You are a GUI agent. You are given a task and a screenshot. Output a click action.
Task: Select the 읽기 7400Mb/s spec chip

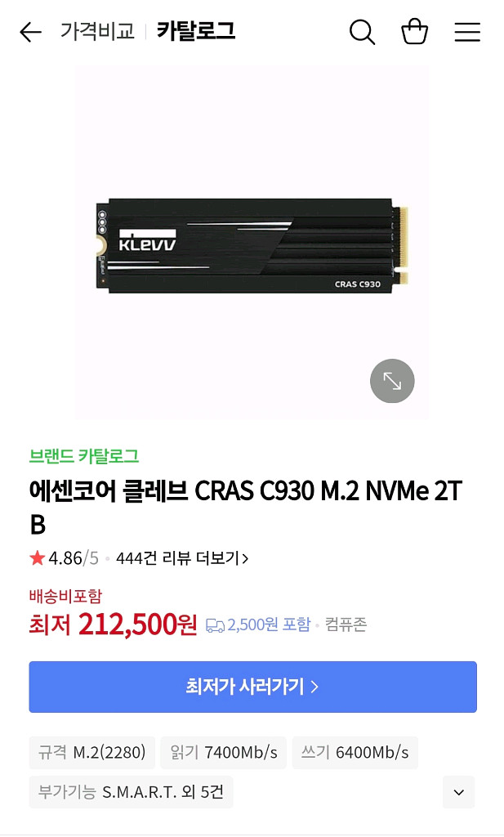224,753
